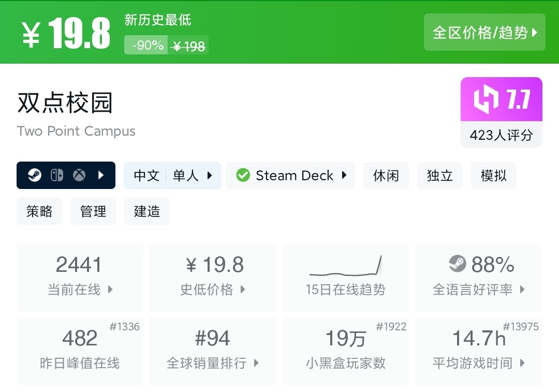This screenshot has width=559, height=392.
Task: Select the Steam platform icon
Action: pos(35,175)
